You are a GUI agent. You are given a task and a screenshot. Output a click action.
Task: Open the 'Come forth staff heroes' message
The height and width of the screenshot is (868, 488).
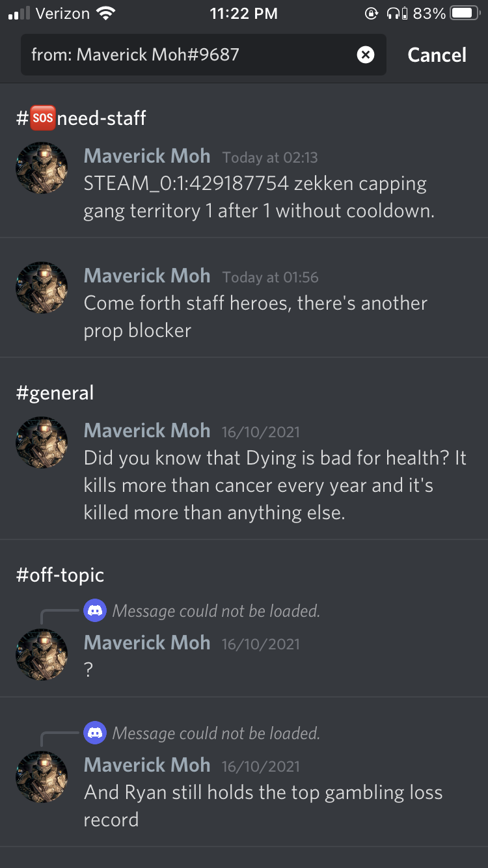(256, 317)
